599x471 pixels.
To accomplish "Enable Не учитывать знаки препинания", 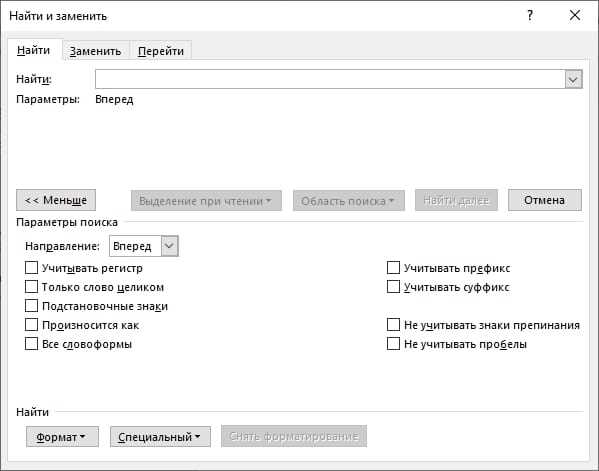I will [x=393, y=325].
